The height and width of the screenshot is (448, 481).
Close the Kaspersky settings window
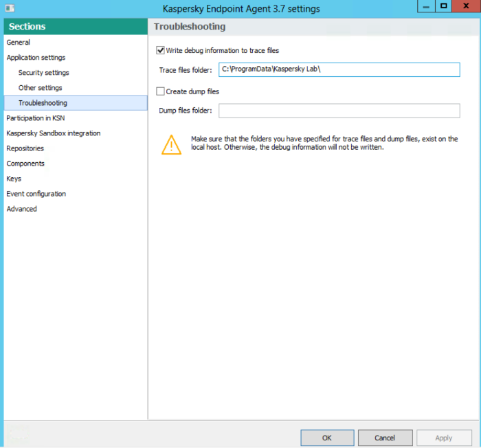(x=466, y=6)
